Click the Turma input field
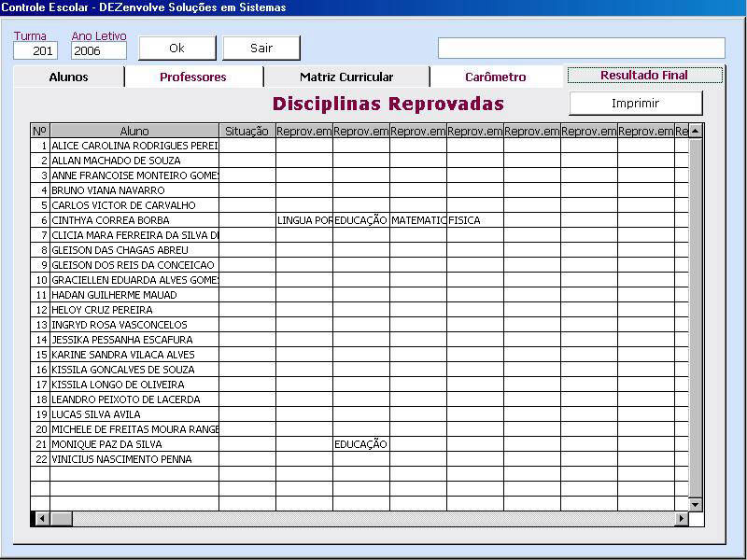 point(35,51)
